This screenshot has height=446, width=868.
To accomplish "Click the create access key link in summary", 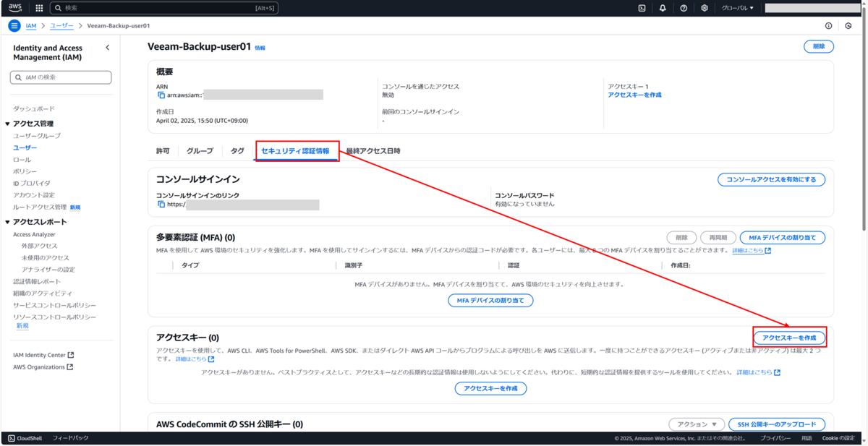I will (x=634, y=95).
